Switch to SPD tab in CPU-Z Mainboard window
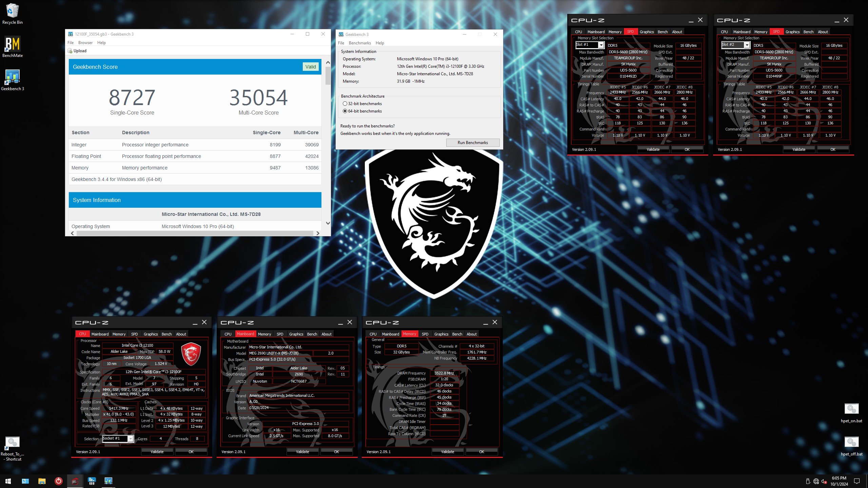The height and width of the screenshot is (488, 868). coord(280,334)
